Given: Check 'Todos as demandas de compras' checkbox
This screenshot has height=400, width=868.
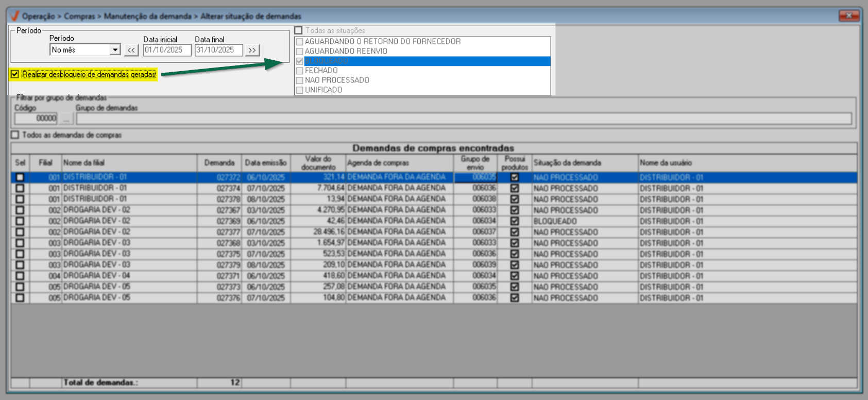Looking at the screenshot, I should coord(15,135).
